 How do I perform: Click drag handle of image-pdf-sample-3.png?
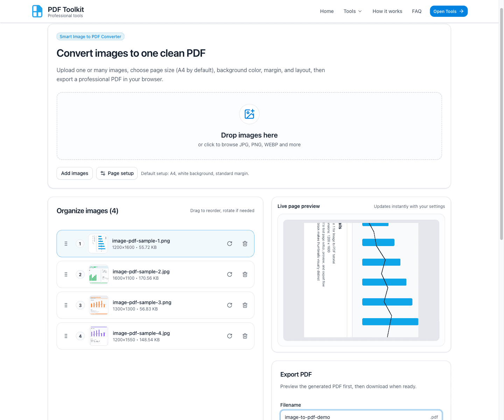(x=66, y=305)
